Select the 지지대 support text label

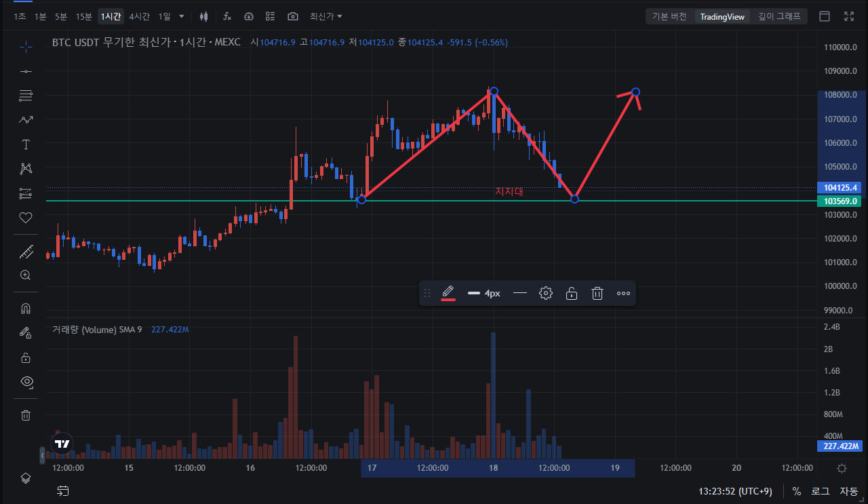[509, 192]
